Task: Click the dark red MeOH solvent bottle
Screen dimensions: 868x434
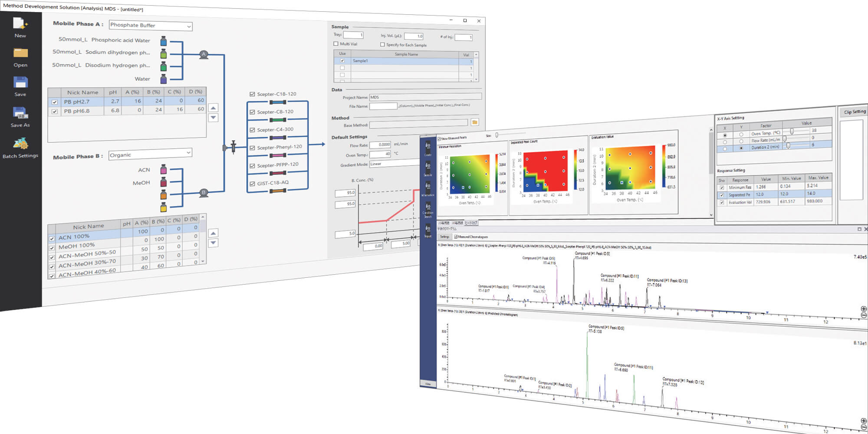Action: pyautogui.click(x=164, y=182)
